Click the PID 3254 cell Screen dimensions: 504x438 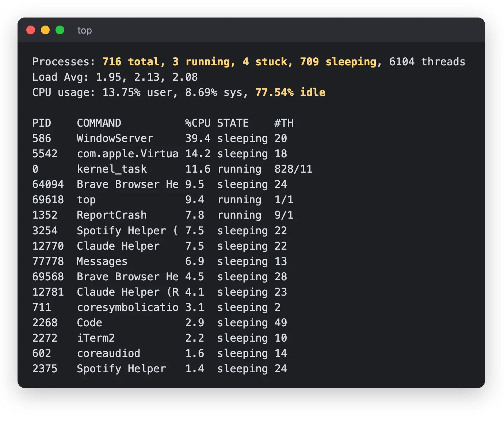(45, 231)
